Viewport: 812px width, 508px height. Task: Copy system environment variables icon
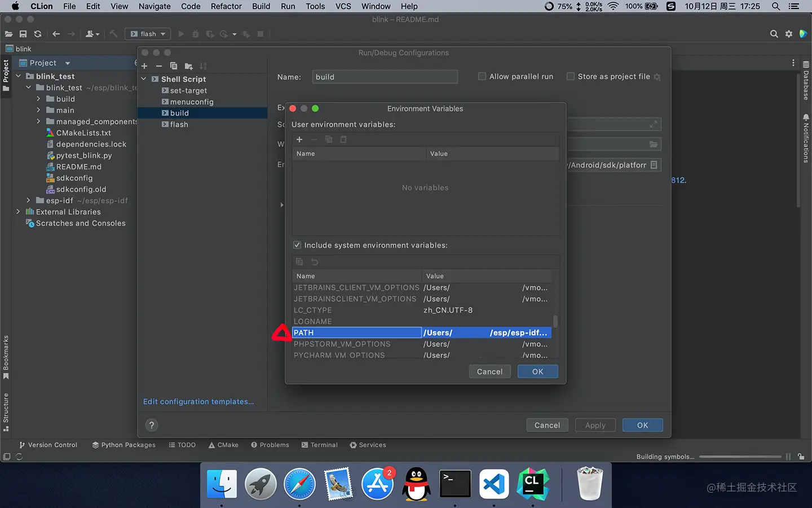[x=299, y=262]
